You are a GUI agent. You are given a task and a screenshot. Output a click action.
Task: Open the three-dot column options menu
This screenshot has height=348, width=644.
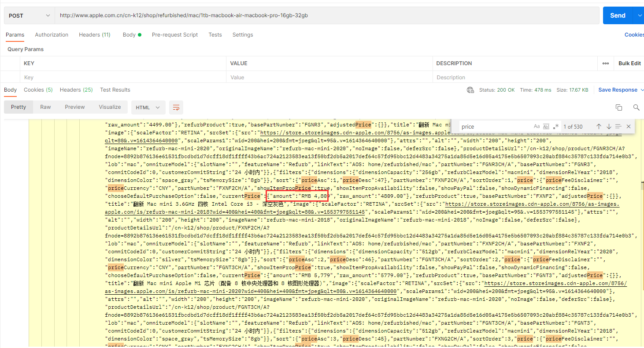[606, 63]
